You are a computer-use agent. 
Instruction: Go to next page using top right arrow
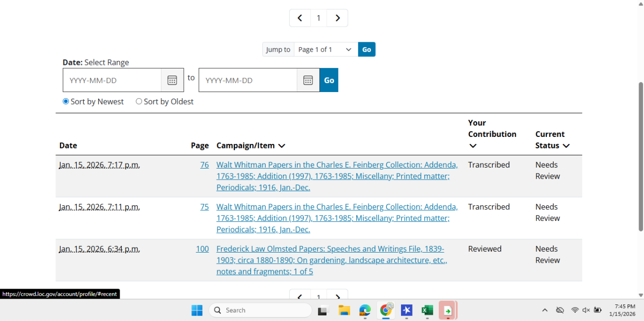337,18
